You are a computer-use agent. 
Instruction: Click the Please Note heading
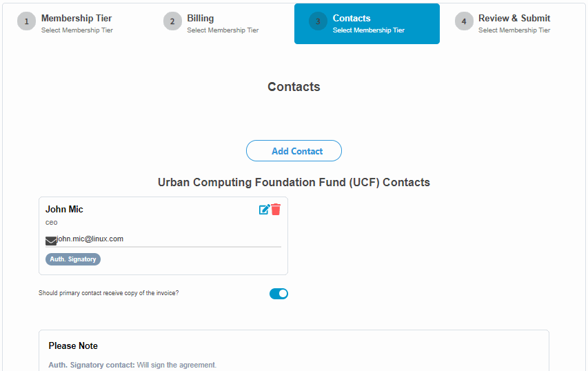tap(73, 345)
